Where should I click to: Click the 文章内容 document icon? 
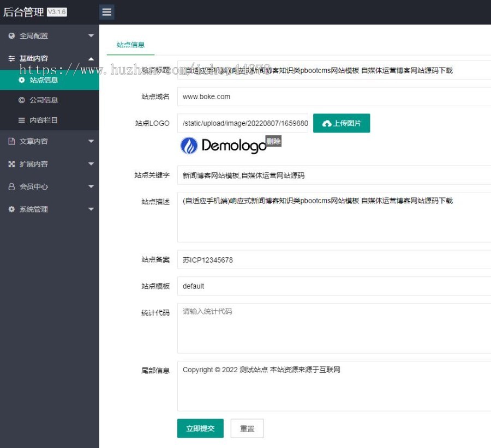pos(11,141)
